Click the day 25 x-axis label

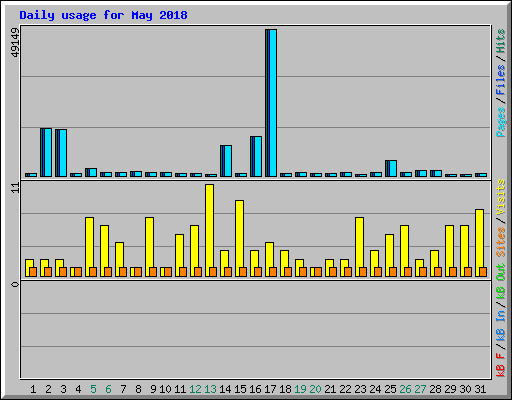[x=390, y=389]
